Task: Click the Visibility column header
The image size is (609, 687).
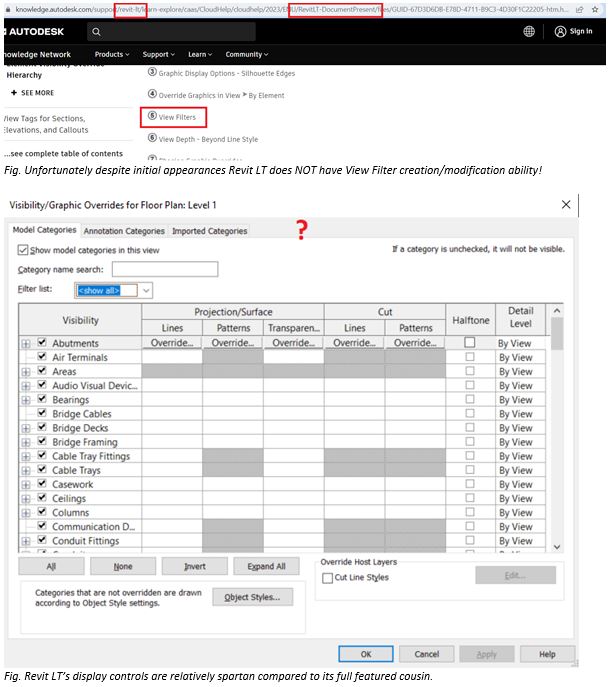Action: point(80,320)
